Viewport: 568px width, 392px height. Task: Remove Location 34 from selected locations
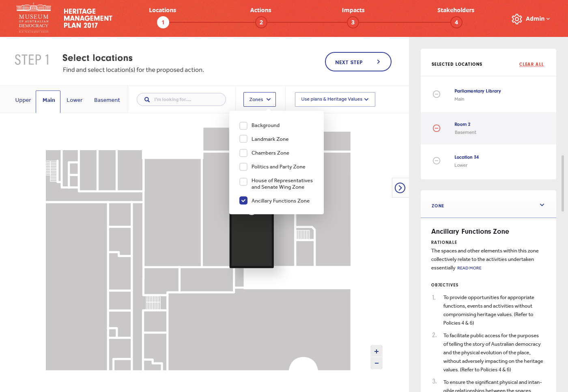coord(437,161)
